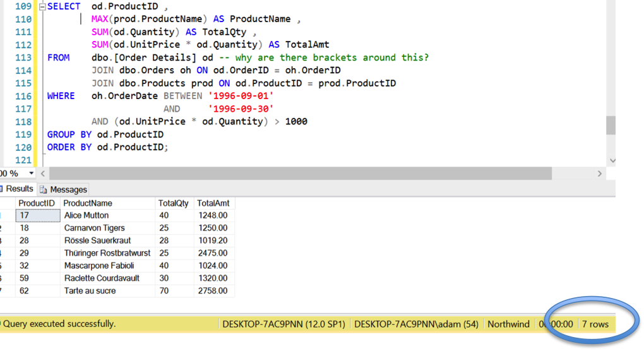
Task: Click the GROUP BY keyword on line 119
Action: [69, 134]
